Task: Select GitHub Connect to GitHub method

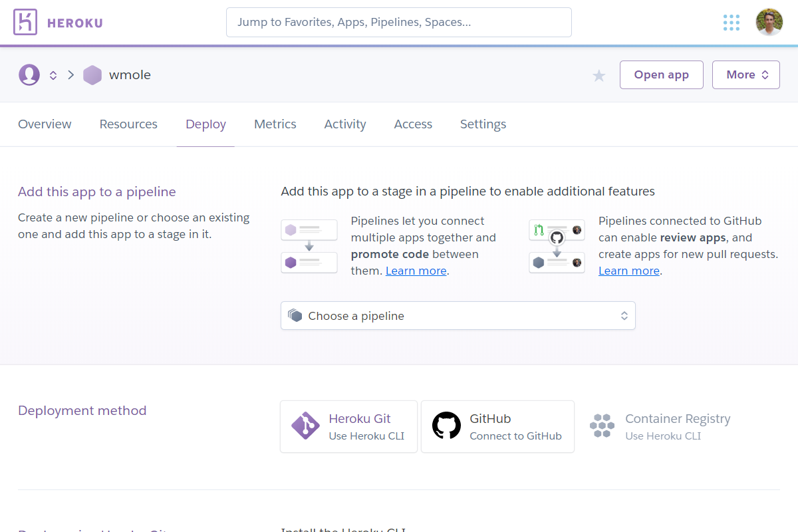Action: coord(497,426)
